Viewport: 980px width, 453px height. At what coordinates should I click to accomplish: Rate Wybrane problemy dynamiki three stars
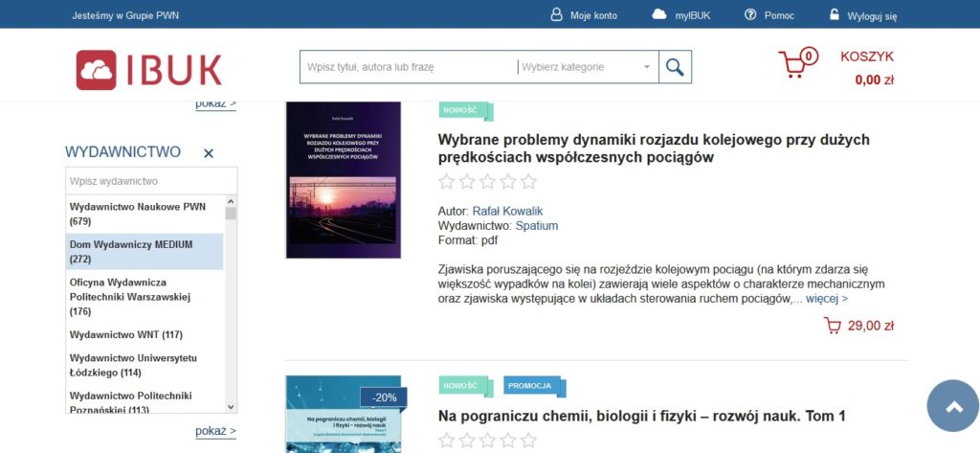coord(487,182)
